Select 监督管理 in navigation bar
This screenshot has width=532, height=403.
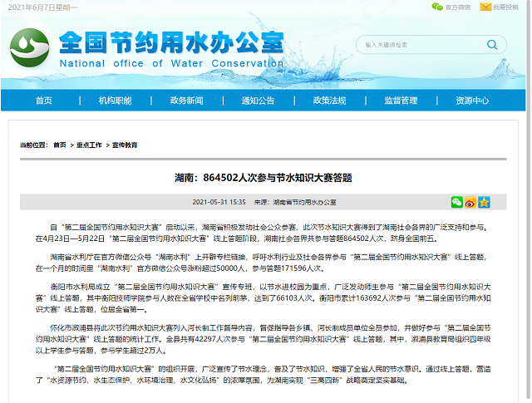(401, 101)
